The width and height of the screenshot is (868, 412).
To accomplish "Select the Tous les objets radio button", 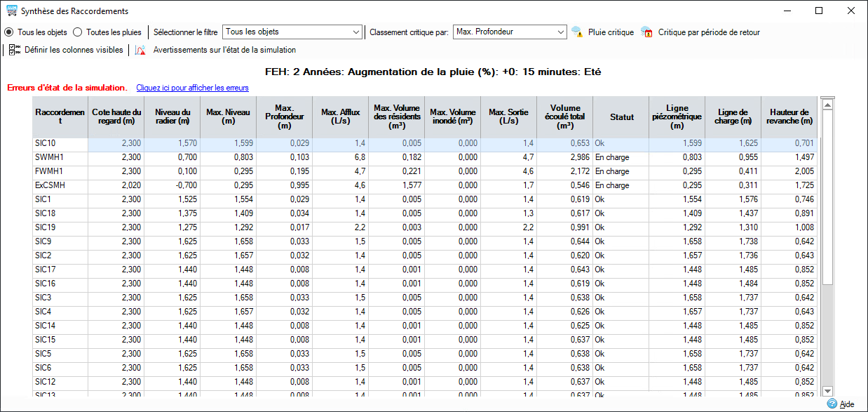I will pyautogui.click(x=9, y=32).
